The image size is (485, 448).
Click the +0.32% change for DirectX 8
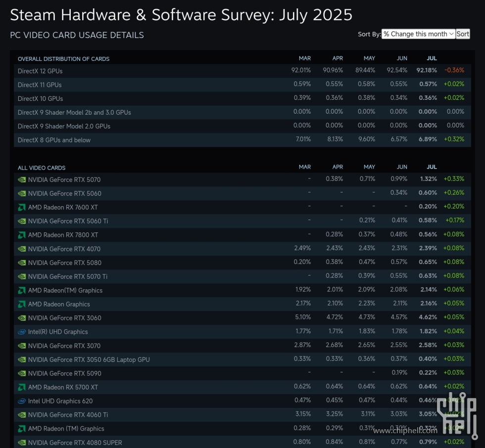454,139
